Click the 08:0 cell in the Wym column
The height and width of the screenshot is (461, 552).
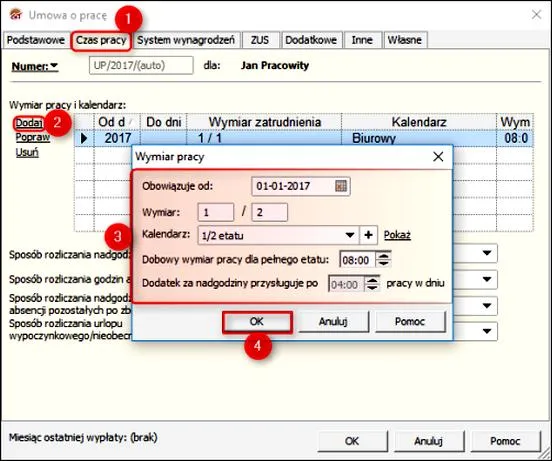[x=515, y=138]
